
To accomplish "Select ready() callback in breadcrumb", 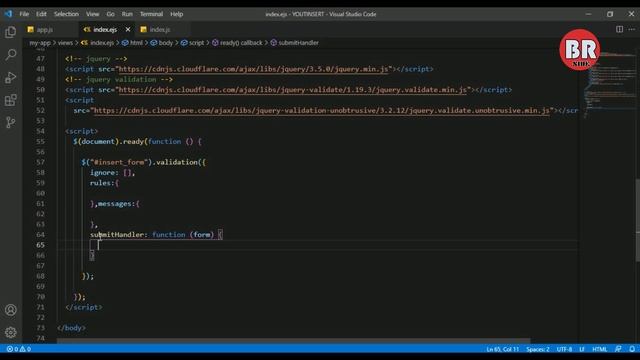I will (241, 42).
